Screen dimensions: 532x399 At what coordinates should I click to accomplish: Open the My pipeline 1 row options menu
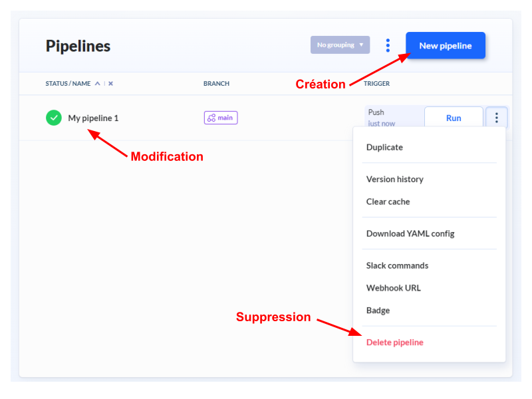pyautogui.click(x=497, y=118)
